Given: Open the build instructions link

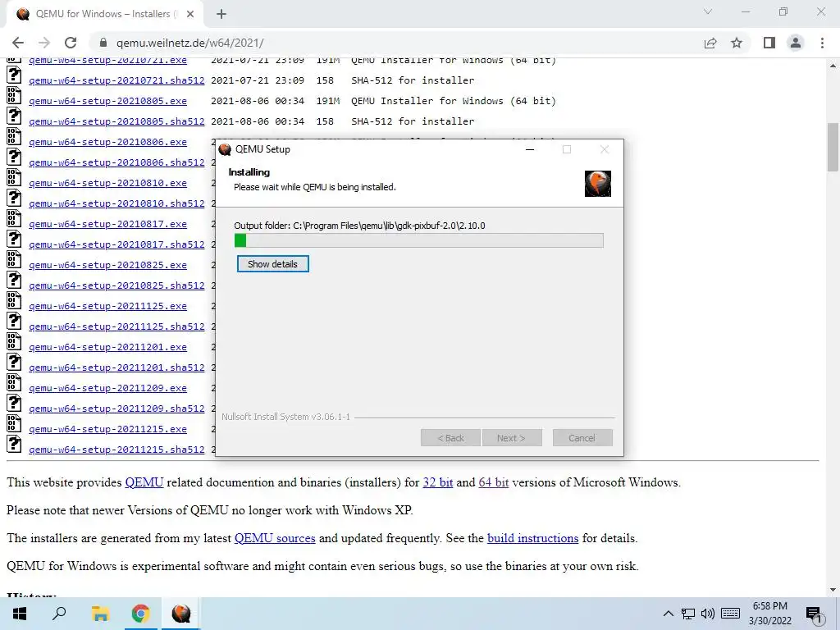Looking at the screenshot, I should [x=532, y=538].
